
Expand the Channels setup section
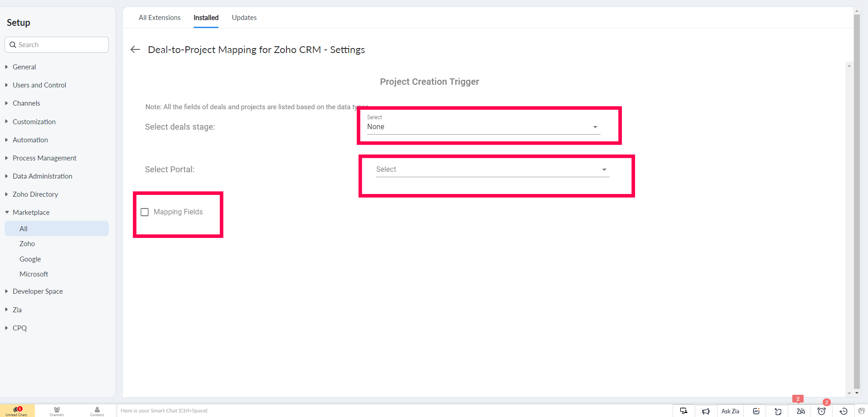[x=26, y=103]
